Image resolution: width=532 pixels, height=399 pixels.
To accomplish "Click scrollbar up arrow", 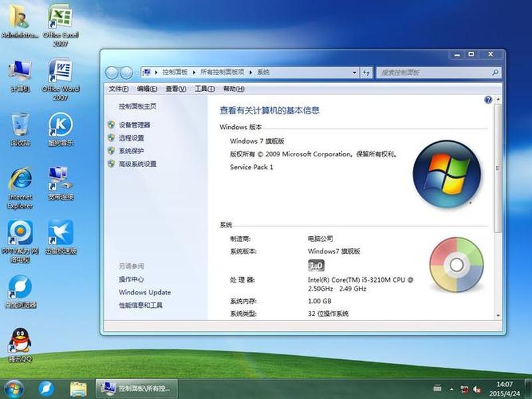I will tap(498, 100).
